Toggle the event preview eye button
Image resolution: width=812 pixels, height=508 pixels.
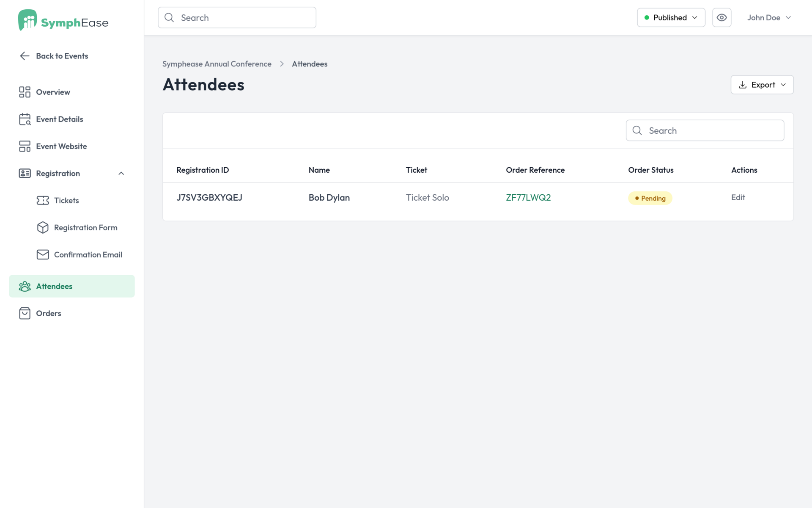click(x=721, y=17)
